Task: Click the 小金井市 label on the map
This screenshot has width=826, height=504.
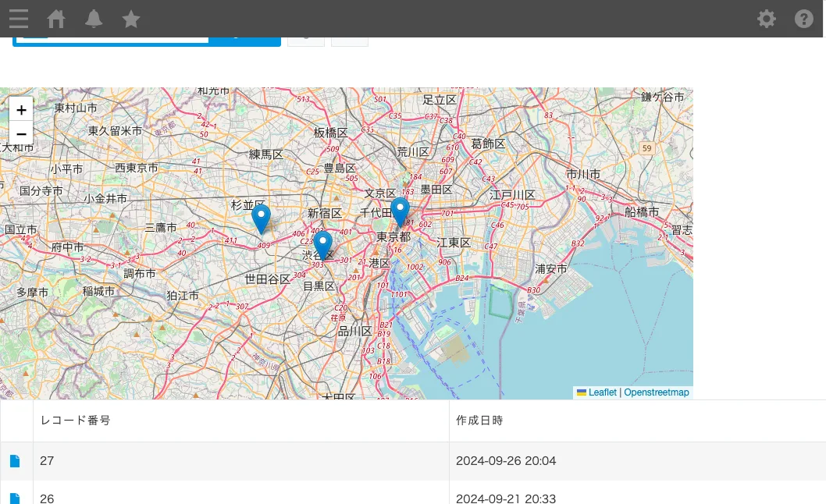Action: [105, 198]
